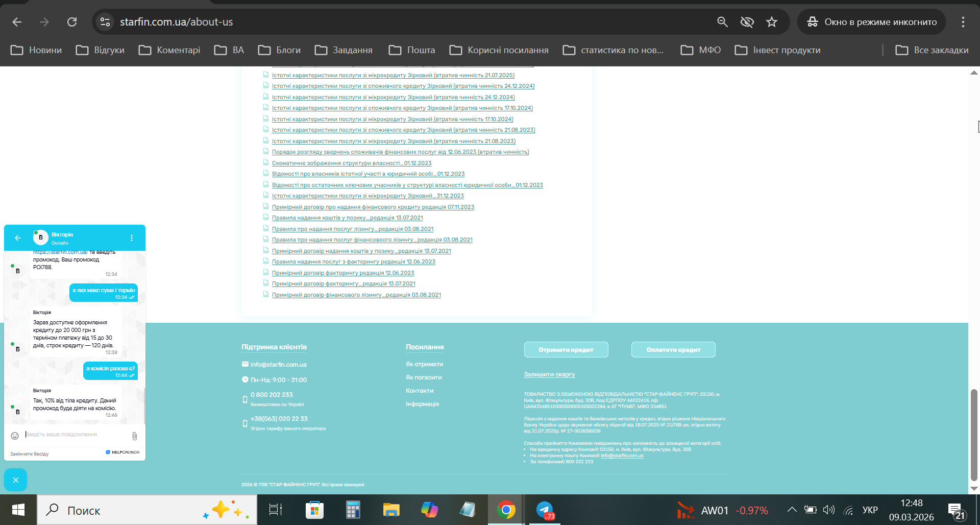Open the Windows Start menu
This screenshot has height=525, width=980.
(18, 510)
